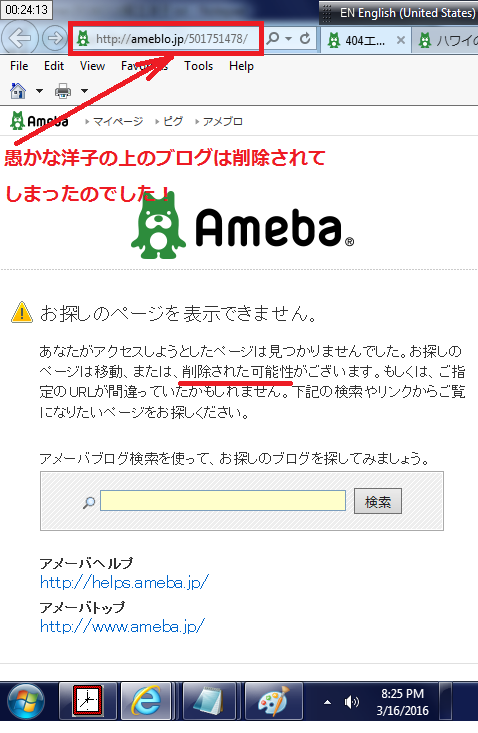Open the Paint app on the taskbar
Viewport: 478px width, 733px height.
point(274,701)
